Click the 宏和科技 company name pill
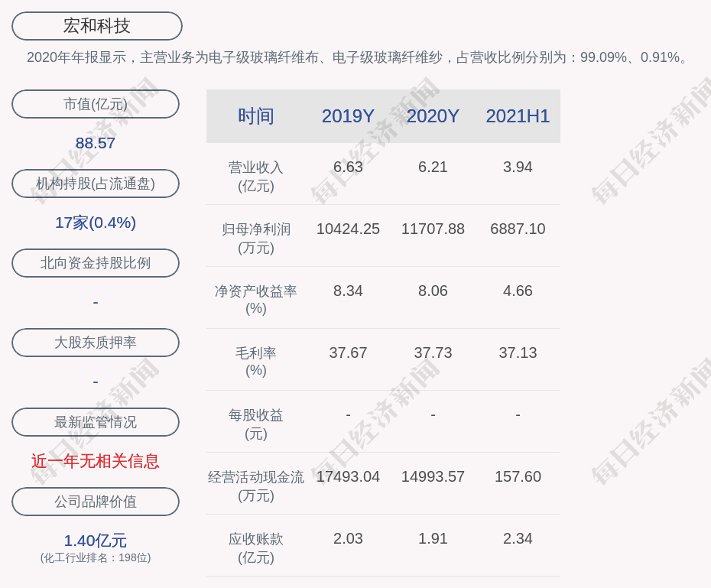Screen dimensions: 711x588 coord(96,26)
